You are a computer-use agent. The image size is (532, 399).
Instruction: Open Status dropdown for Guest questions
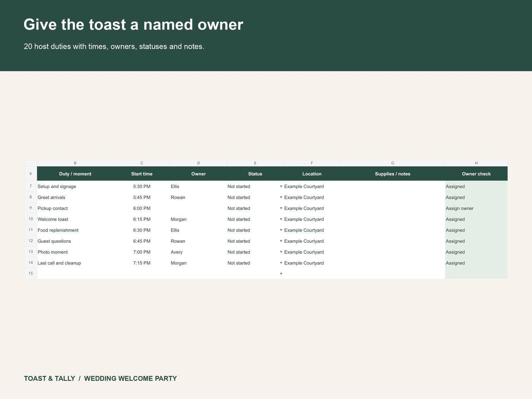click(x=281, y=241)
